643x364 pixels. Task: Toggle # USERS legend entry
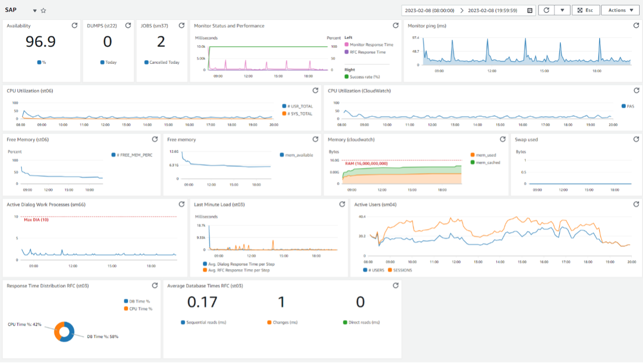click(374, 270)
